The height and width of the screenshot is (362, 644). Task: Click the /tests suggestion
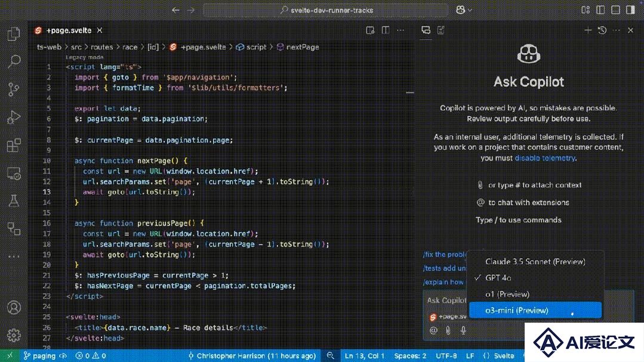[x=445, y=268]
